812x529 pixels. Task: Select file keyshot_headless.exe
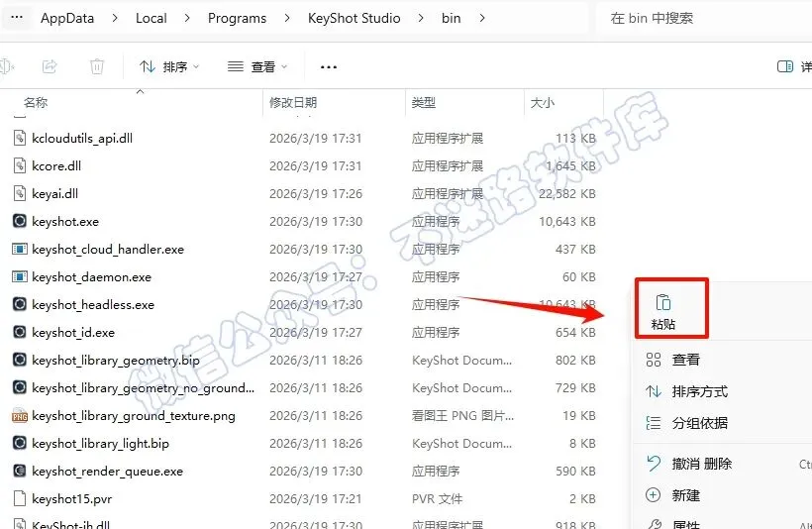tap(93, 305)
